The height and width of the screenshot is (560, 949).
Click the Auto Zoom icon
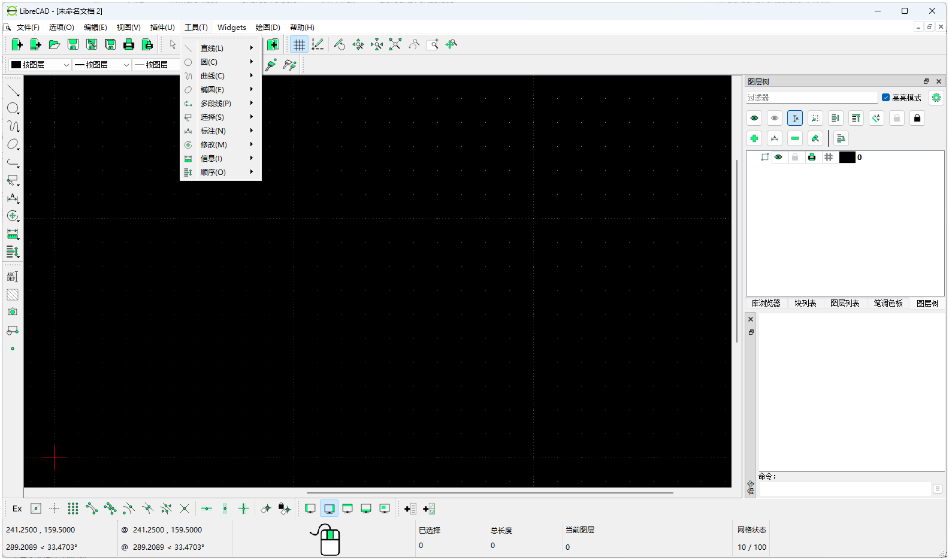tap(395, 44)
